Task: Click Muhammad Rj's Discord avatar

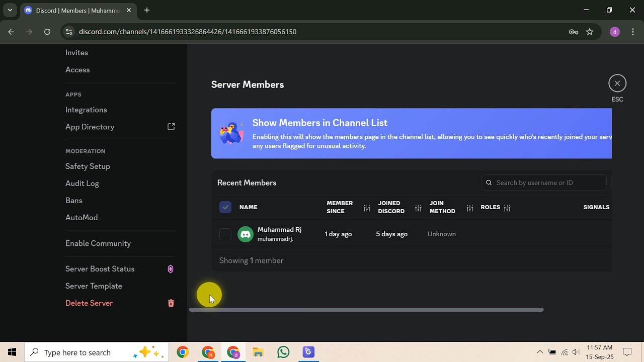Action: pos(246,234)
